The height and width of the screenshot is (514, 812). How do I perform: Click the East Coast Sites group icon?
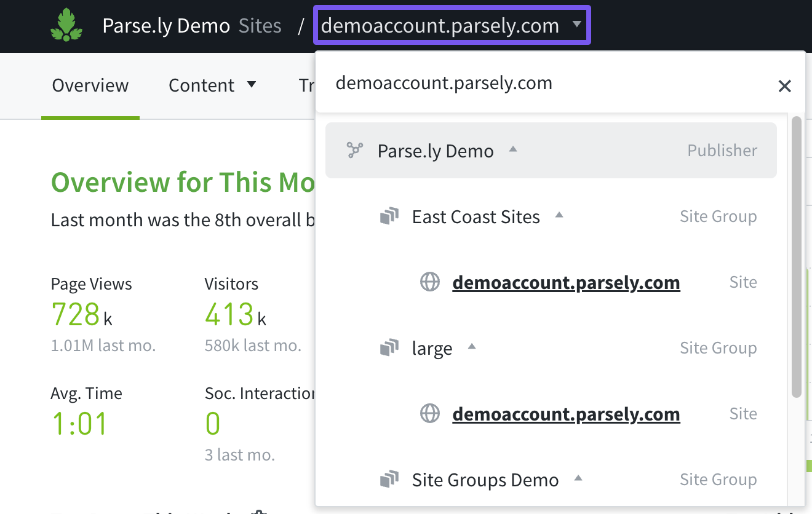[x=389, y=216]
